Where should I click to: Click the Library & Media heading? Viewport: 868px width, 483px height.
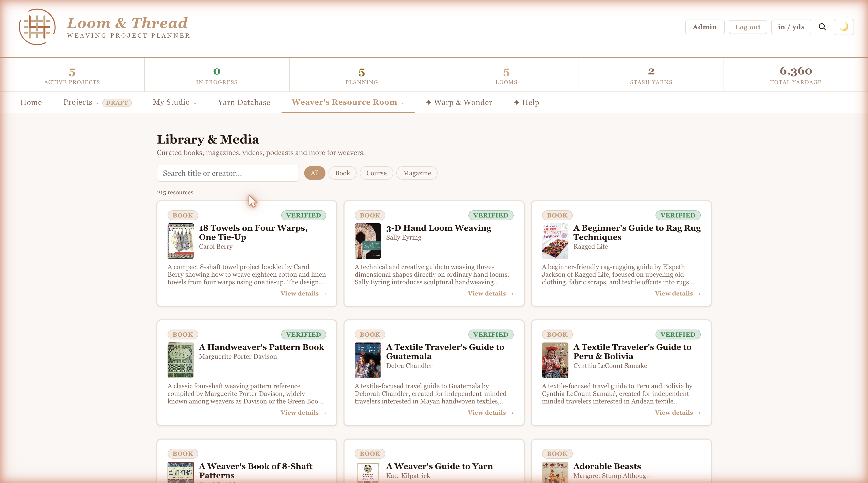pos(208,139)
